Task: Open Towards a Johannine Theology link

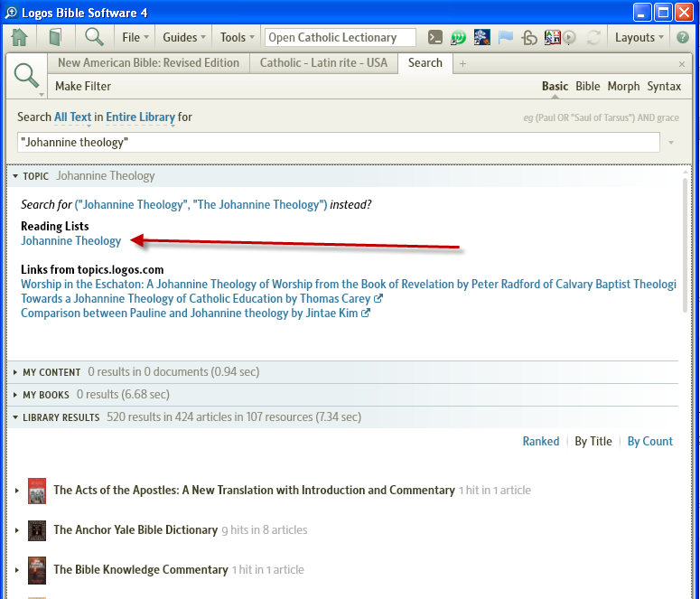Action: click(195, 298)
